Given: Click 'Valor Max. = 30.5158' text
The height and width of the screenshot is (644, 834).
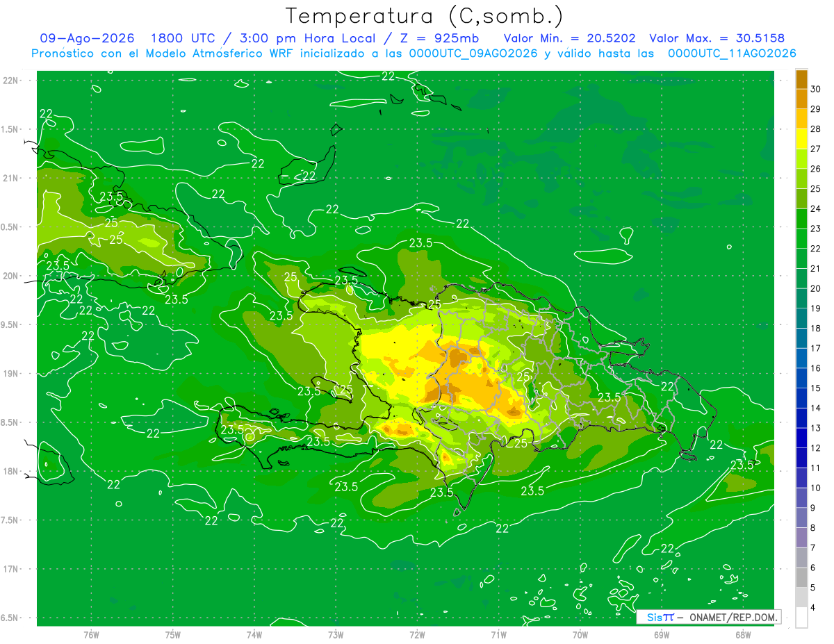Looking at the screenshot, I should (717, 39).
